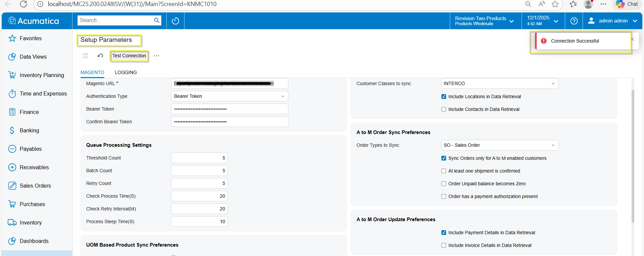
Task: Click the Inventory Planning cart icon
Action: click(x=12, y=75)
